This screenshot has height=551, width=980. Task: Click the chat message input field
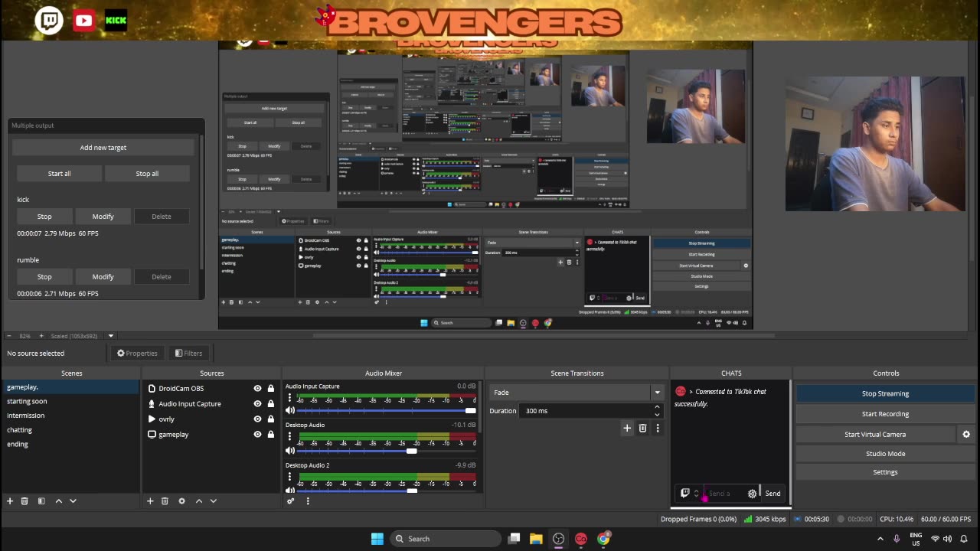pyautogui.click(x=724, y=494)
